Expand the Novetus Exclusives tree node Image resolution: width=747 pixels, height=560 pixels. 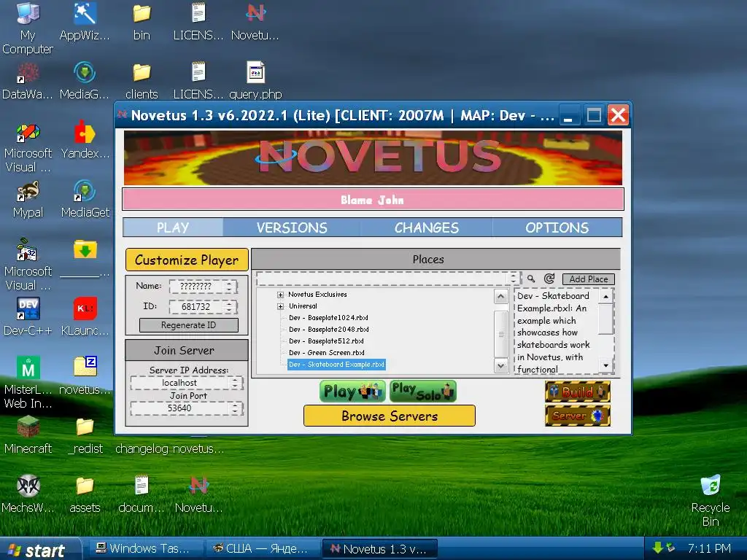tap(281, 295)
